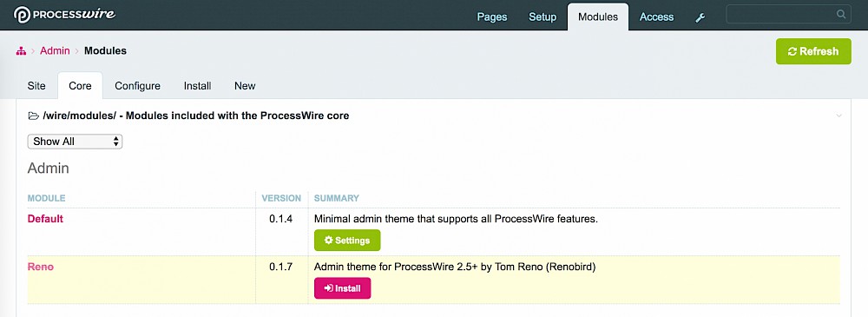
Task: Click the ProcessWire logo
Action: 64,15
